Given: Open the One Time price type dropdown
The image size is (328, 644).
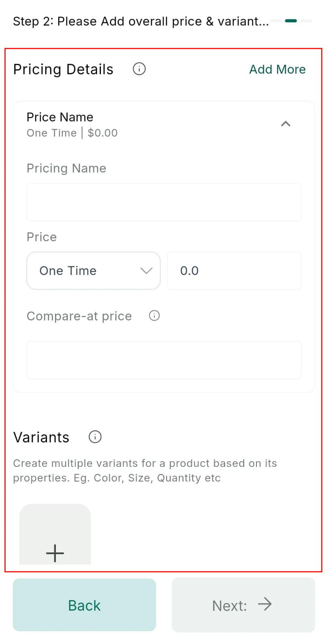Looking at the screenshot, I should (x=93, y=270).
